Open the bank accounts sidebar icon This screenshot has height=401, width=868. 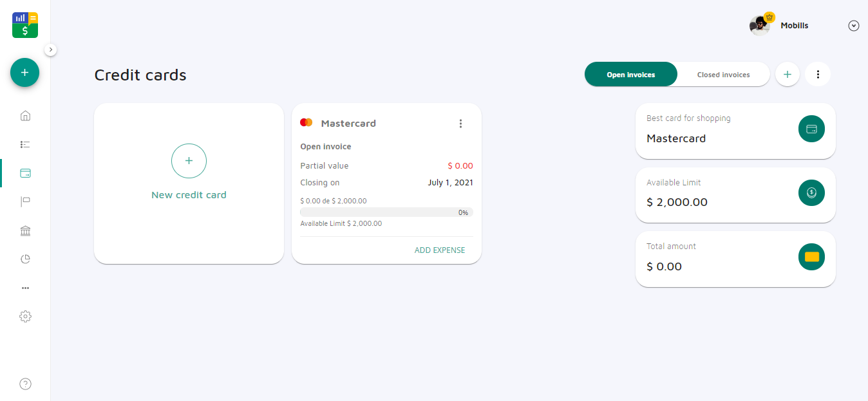[x=25, y=231]
